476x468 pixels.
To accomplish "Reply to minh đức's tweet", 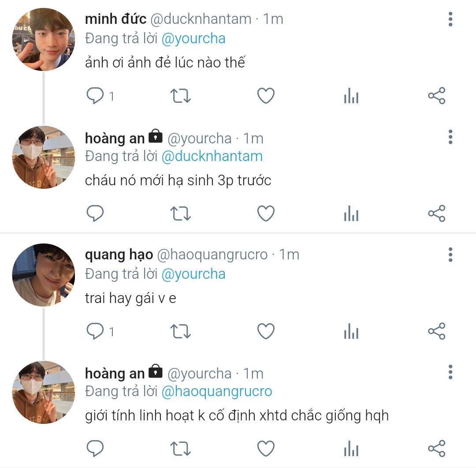I will 95,96.
